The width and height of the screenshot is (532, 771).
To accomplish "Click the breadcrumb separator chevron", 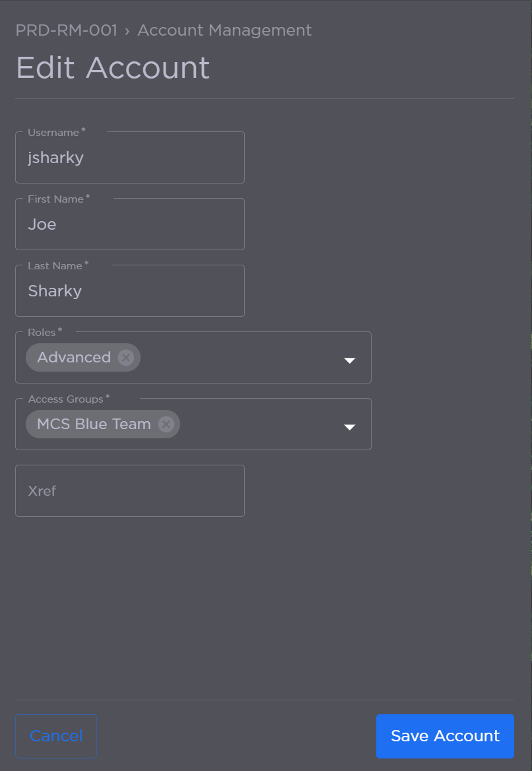I will pyautogui.click(x=126, y=30).
